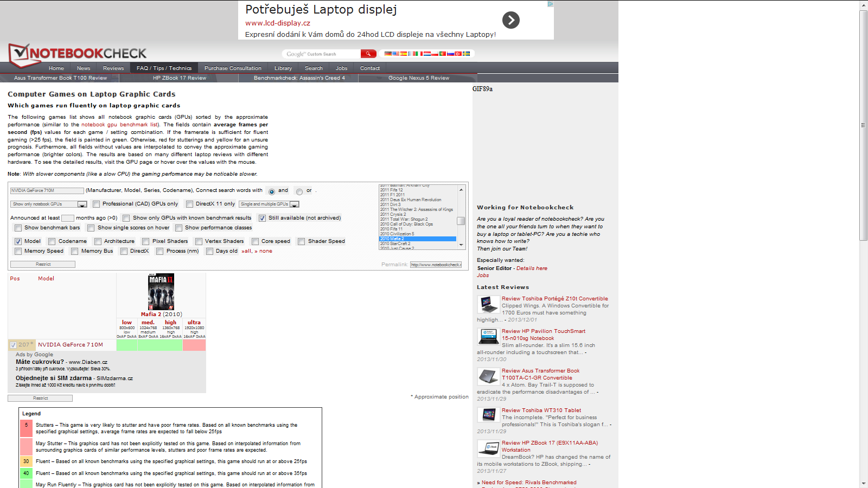Open the FAQ / Tips / Technics menu

tap(164, 68)
